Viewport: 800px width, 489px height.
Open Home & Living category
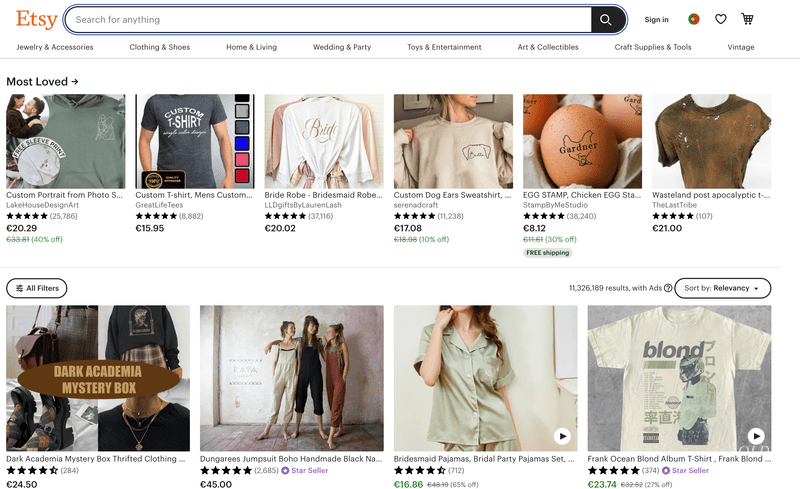(252, 47)
